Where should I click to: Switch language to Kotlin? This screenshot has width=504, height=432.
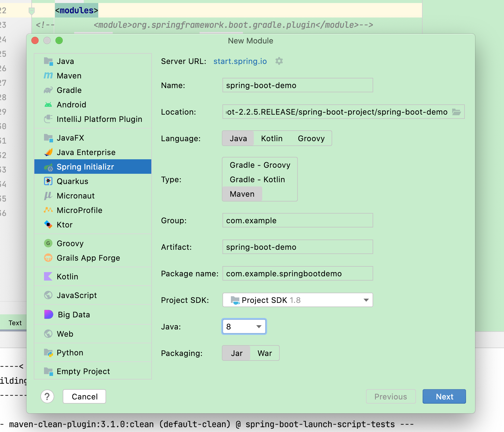pos(272,138)
